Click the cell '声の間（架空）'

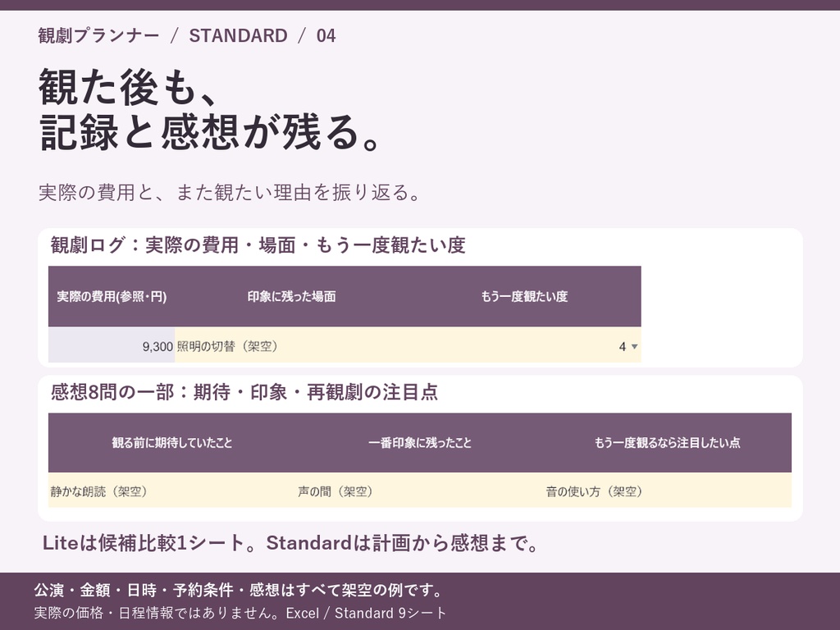pos(419,491)
